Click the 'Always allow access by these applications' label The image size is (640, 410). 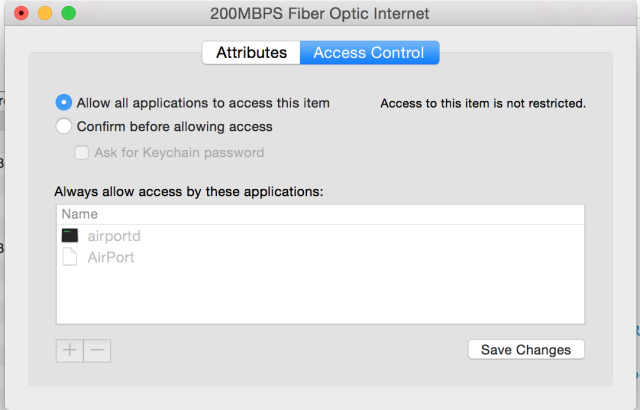pos(189,191)
